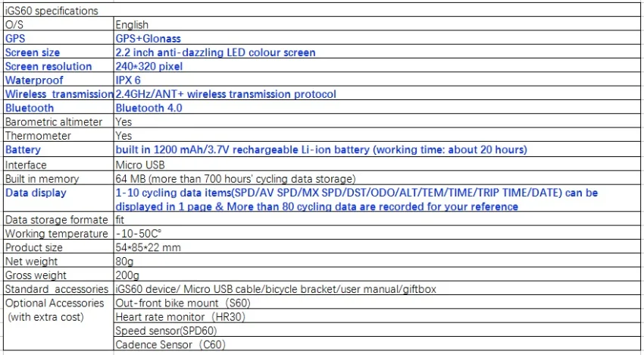The image size is (644, 355).
Task: Select the 'built in 1200 mAh/3.7V' battery cell
Action: point(377,149)
